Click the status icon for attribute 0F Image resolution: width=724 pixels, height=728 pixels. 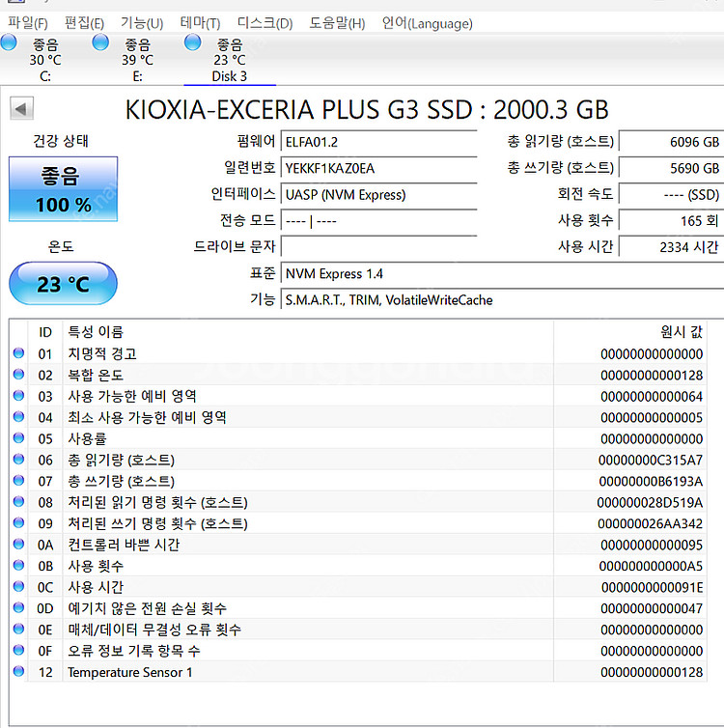(18, 650)
